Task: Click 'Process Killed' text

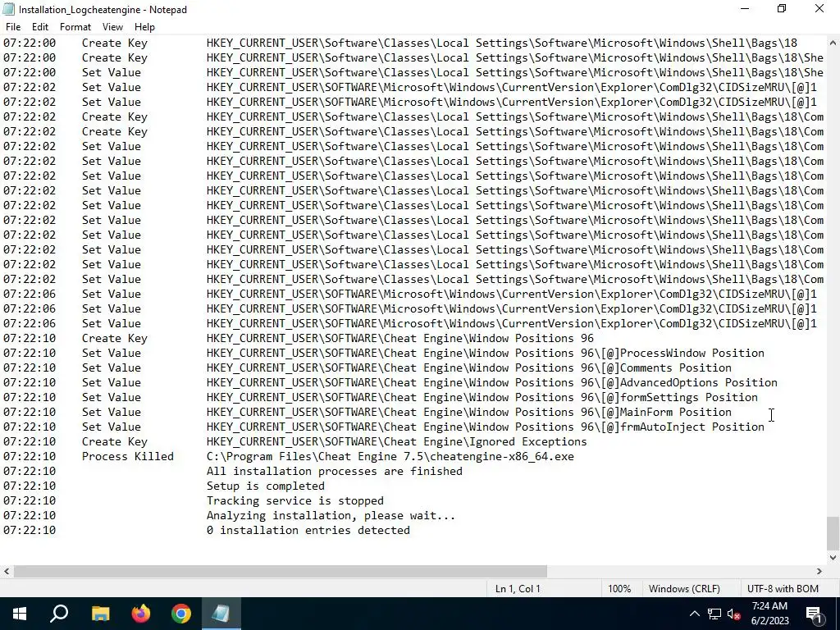Action: click(x=127, y=456)
